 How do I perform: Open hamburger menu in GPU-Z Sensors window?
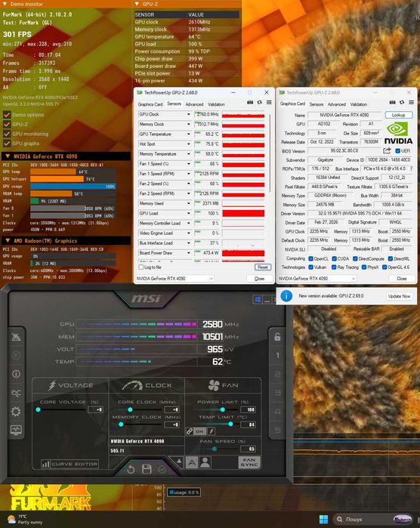click(269, 103)
